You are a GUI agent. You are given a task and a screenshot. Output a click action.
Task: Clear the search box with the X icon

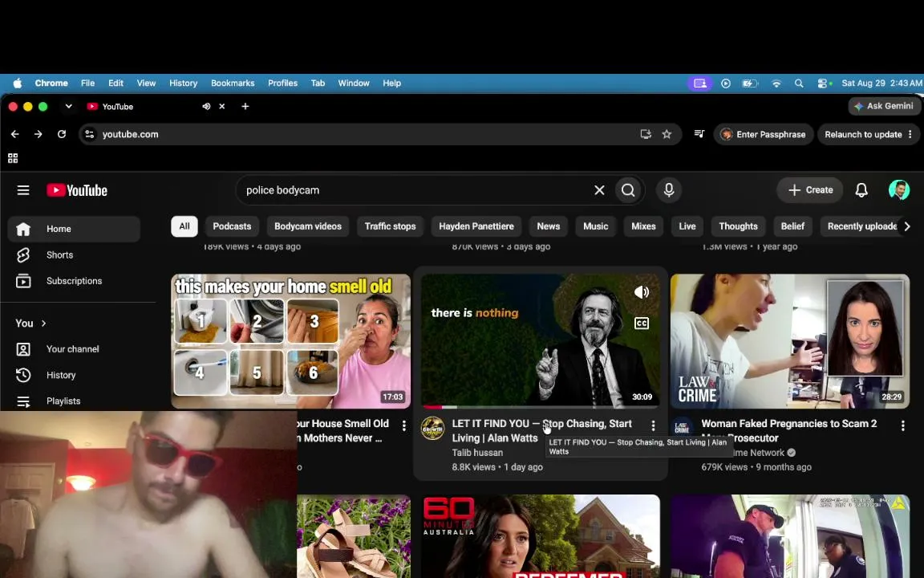[x=599, y=190]
